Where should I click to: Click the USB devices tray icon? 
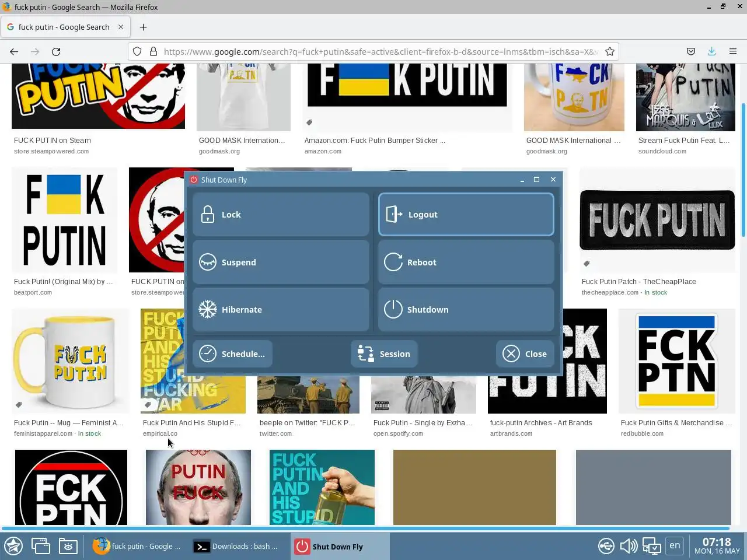[606, 546]
